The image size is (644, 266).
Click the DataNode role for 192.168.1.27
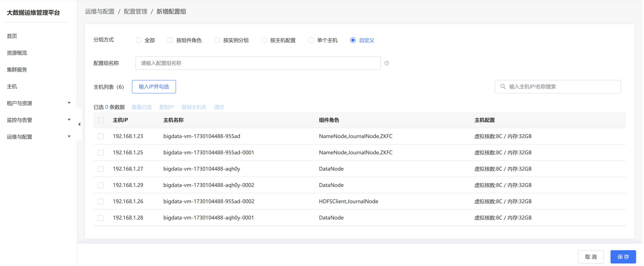[x=331, y=169]
